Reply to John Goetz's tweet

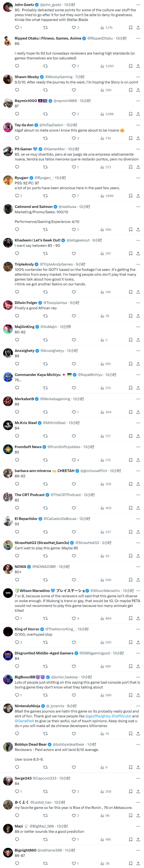(17, 28)
